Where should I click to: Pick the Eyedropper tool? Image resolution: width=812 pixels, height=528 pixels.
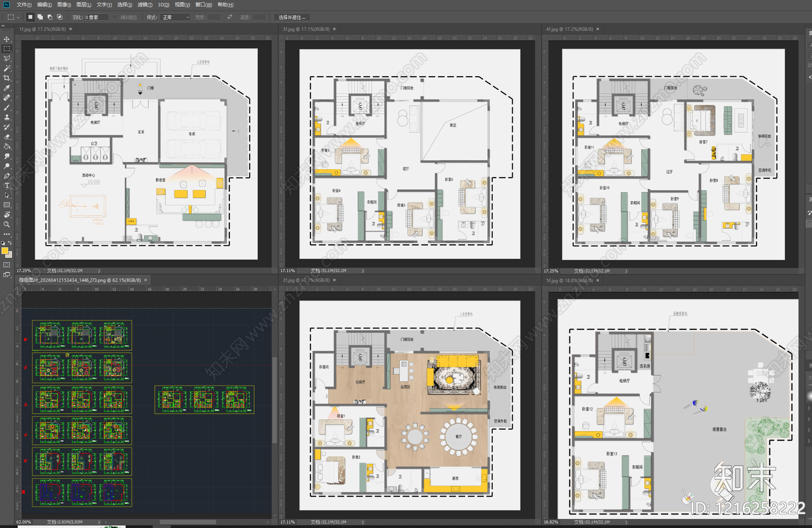click(x=7, y=88)
